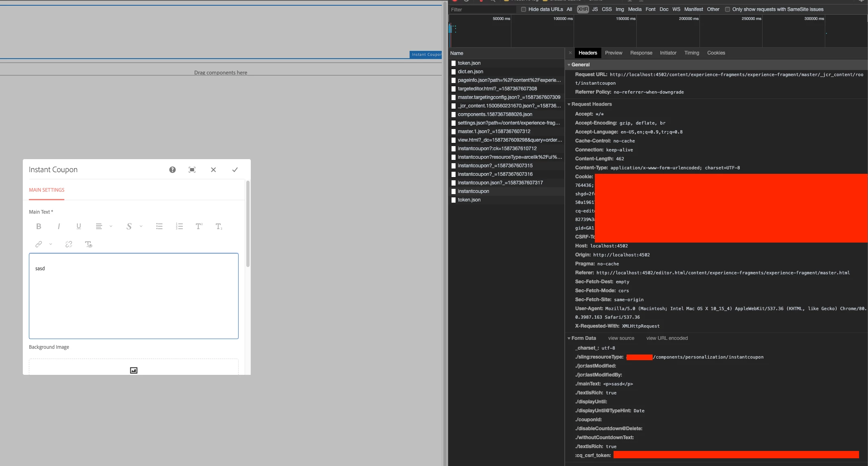Image resolution: width=868 pixels, height=466 pixels.
Task: Switch to the Preview tab
Action: tap(614, 53)
